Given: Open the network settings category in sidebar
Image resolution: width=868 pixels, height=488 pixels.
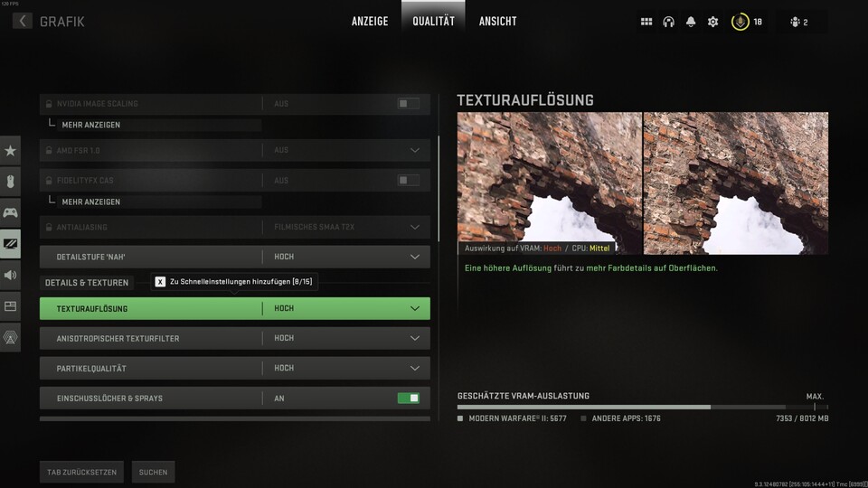Looking at the screenshot, I should (10, 337).
